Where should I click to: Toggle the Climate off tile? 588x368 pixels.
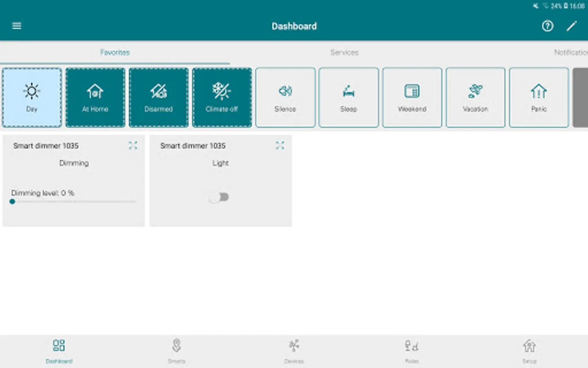[x=222, y=97]
